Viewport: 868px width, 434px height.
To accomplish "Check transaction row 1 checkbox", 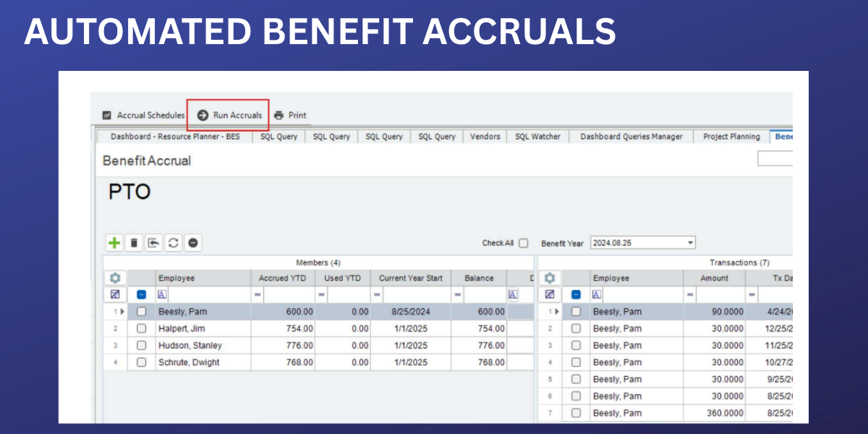I will click(576, 312).
